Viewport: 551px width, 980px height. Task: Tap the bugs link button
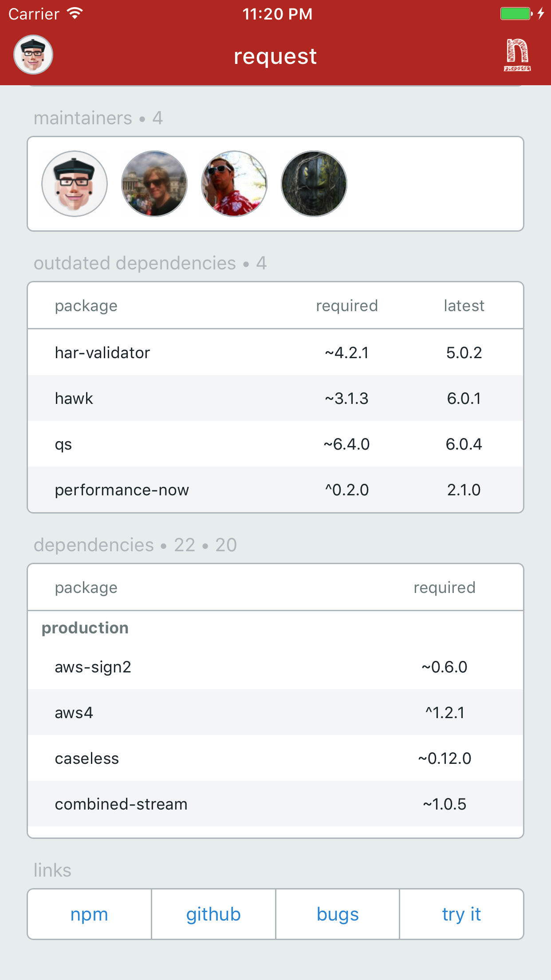tap(338, 914)
